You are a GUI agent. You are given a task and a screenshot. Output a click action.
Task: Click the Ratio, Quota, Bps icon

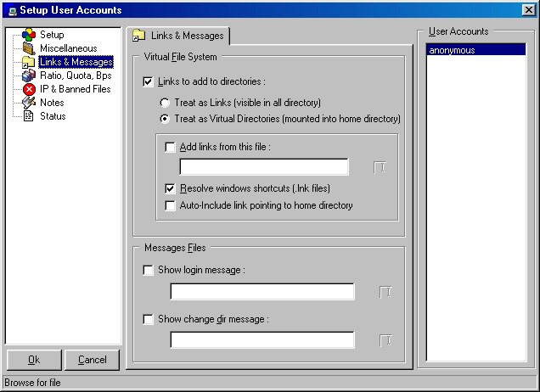click(x=29, y=76)
